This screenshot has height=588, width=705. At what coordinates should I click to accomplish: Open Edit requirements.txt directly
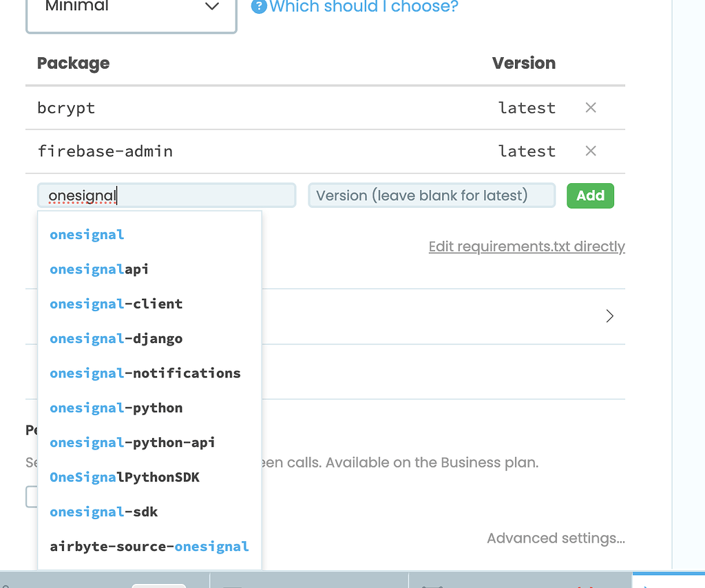click(527, 246)
